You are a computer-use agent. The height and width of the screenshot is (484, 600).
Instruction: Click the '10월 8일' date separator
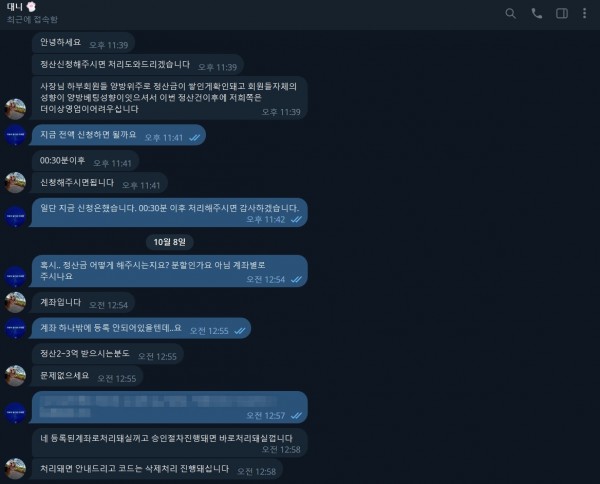click(170, 242)
